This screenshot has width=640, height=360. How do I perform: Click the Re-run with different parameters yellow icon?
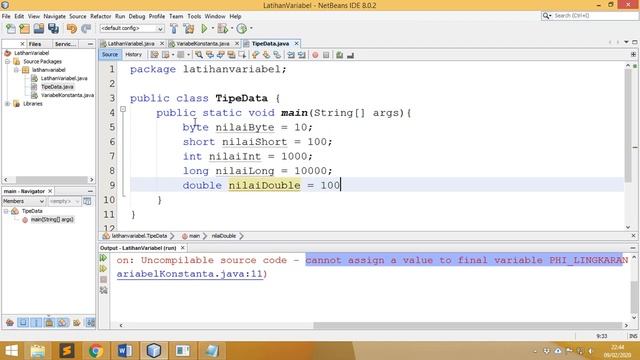click(x=103, y=269)
